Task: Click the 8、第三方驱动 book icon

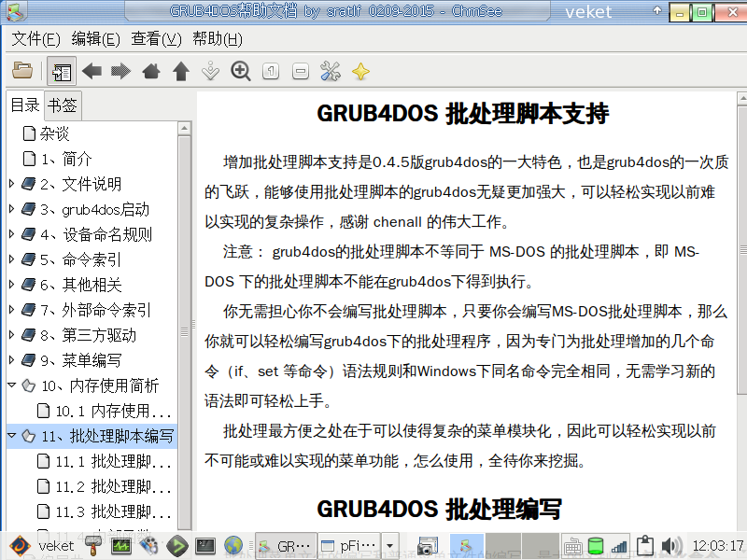Action: tap(29, 335)
